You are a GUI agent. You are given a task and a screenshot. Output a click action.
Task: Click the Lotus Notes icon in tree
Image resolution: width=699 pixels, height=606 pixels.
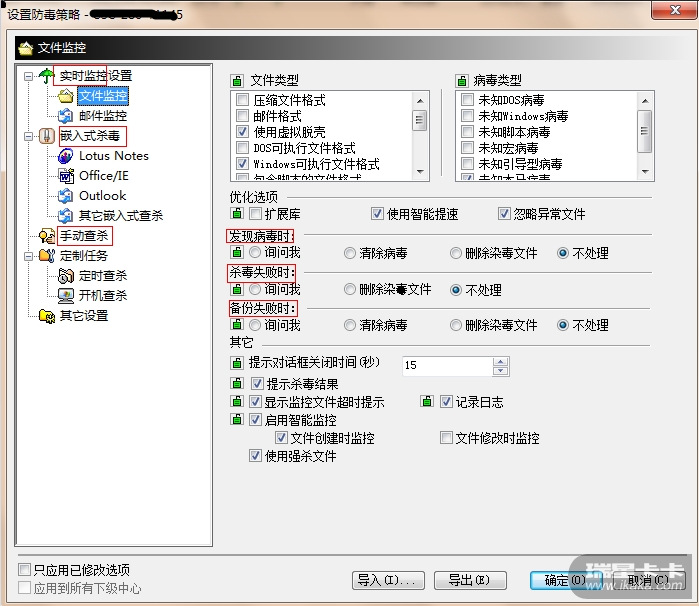tap(66, 156)
